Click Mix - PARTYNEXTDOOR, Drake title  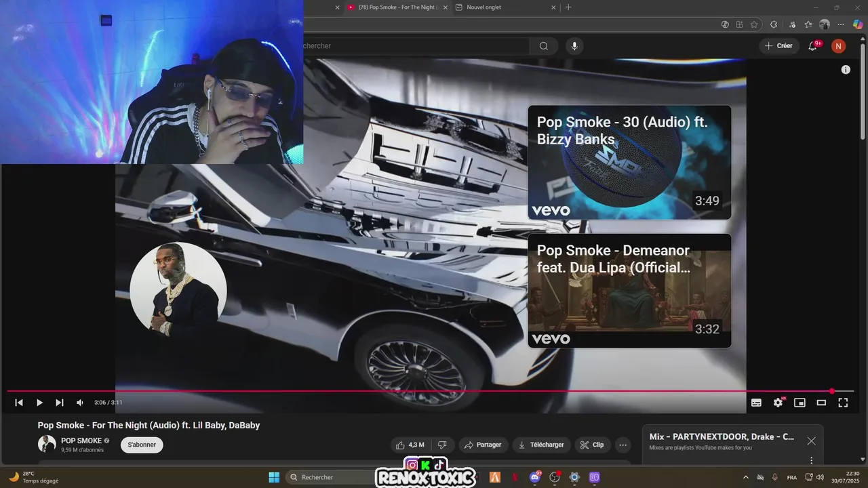[x=722, y=436]
